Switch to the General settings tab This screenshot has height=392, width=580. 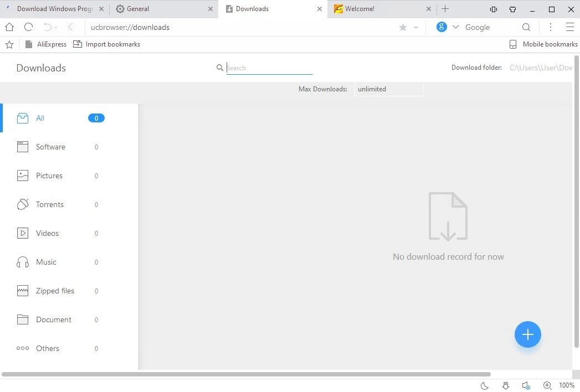(161, 9)
